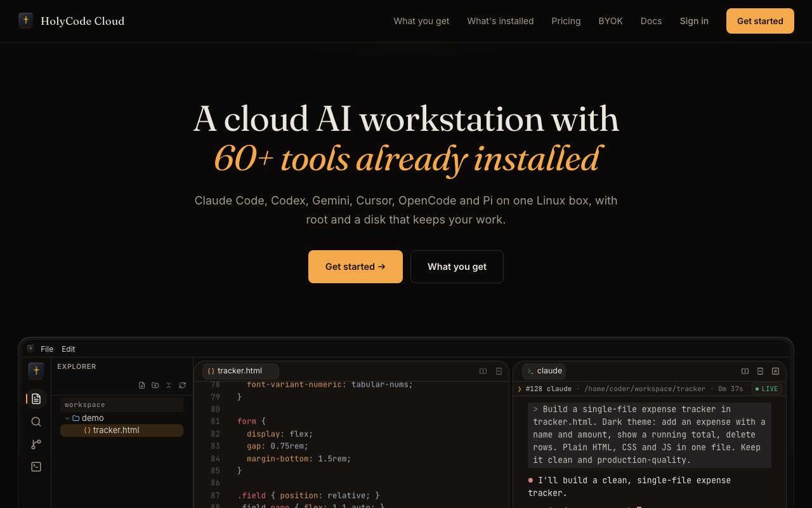The width and height of the screenshot is (812, 508).
Task: Click the HolyCode Cloud logo icon in the header
Action: click(x=26, y=21)
